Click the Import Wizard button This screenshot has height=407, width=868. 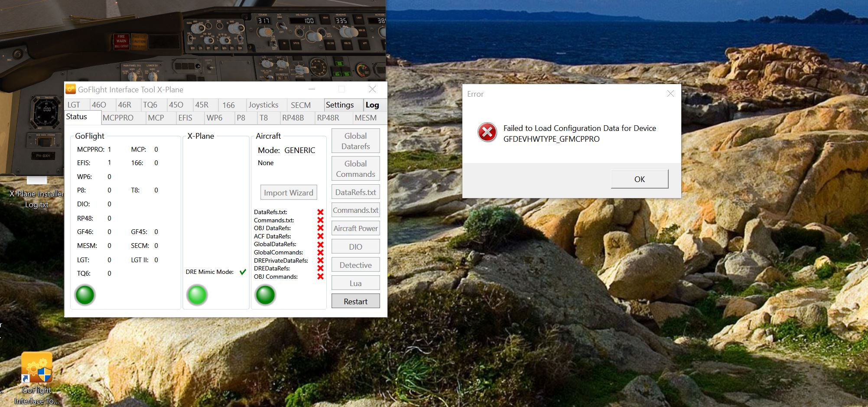288,192
